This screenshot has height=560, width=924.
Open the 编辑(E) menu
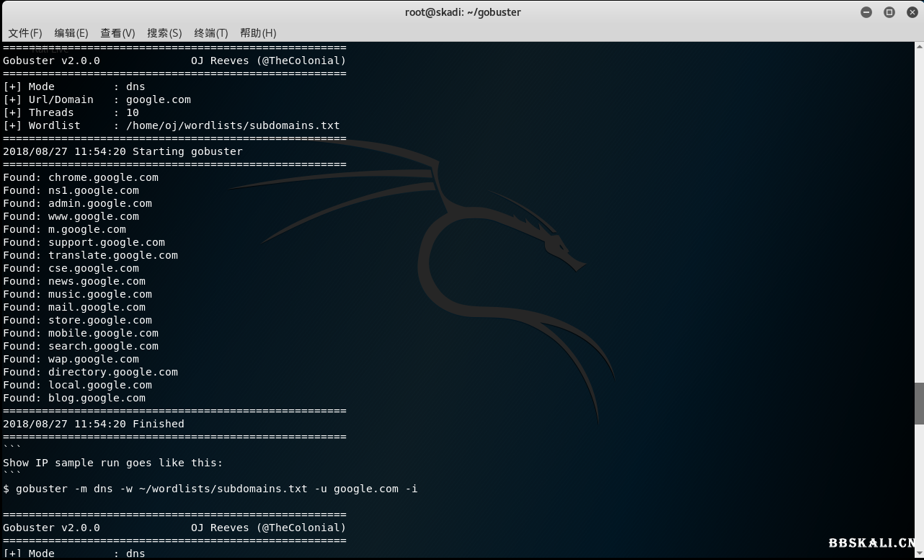point(71,33)
